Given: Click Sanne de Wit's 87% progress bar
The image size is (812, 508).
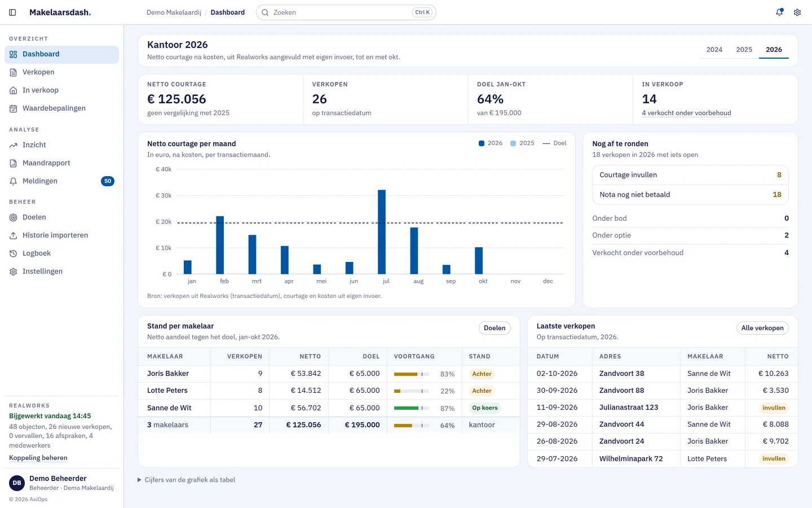Looking at the screenshot, I should (x=412, y=408).
